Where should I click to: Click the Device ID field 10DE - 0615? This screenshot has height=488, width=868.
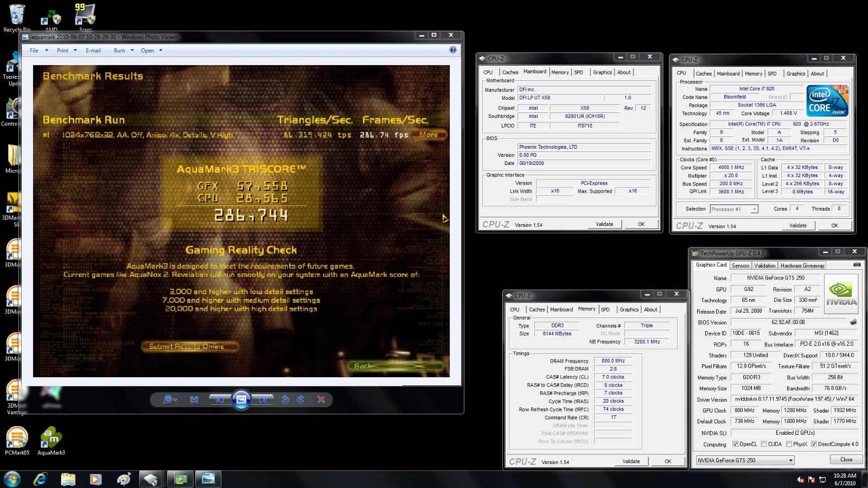click(746, 333)
